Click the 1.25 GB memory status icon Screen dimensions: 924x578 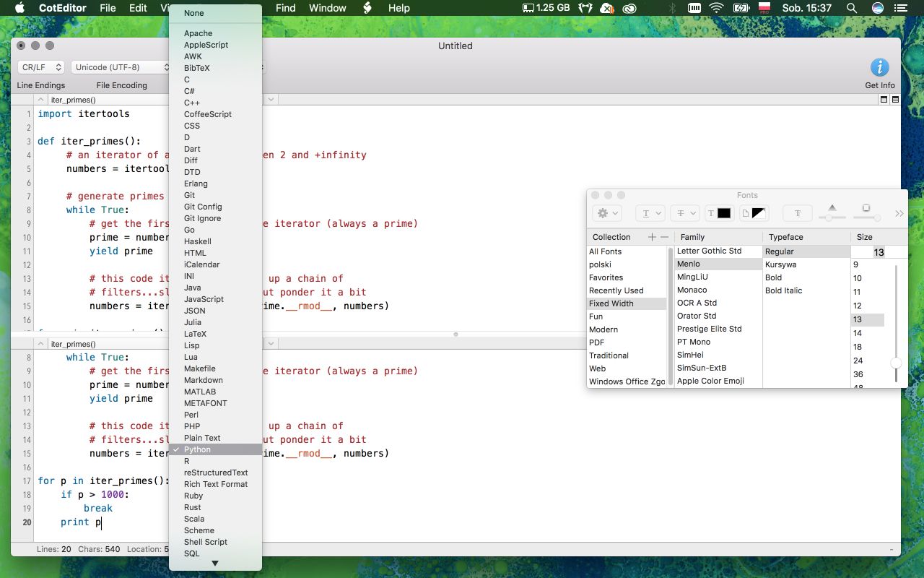click(546, 8)
